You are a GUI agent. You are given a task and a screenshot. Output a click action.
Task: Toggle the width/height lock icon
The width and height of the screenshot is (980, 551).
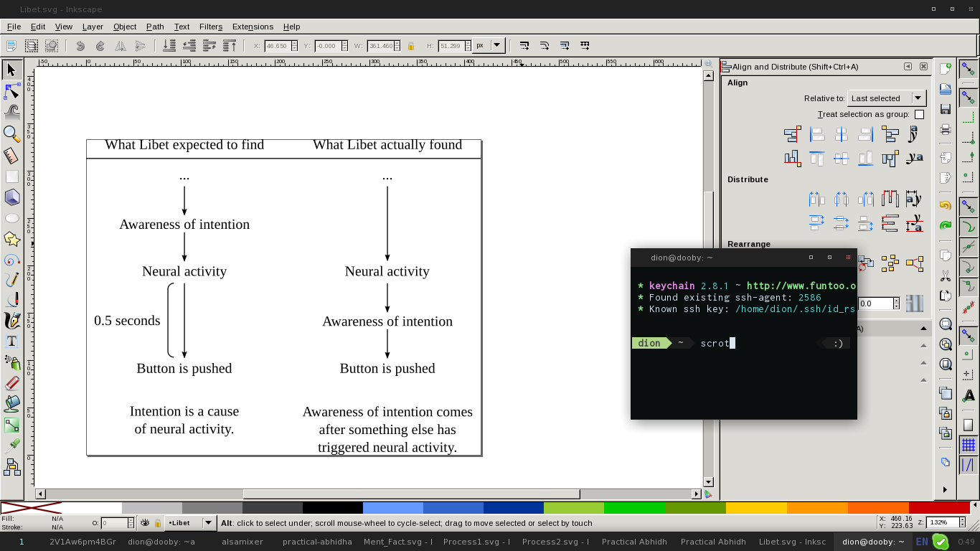coord(411,46)
